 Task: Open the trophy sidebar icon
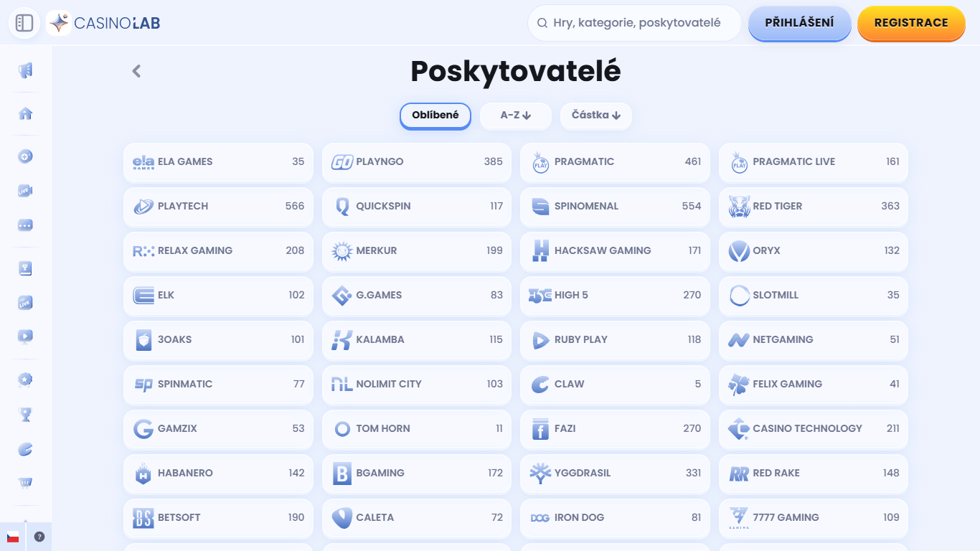[25, 414]
